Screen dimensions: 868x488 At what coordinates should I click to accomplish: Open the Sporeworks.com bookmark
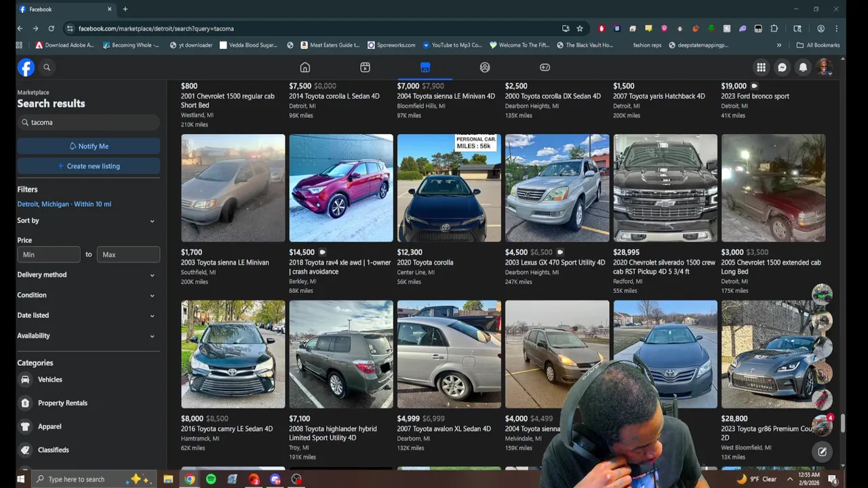coord(391,45)
